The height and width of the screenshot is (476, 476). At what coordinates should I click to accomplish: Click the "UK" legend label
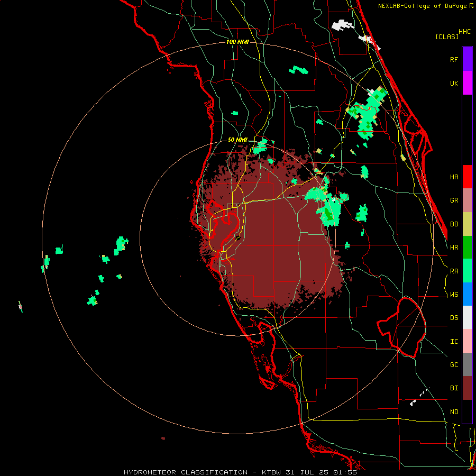coord(454,83)
